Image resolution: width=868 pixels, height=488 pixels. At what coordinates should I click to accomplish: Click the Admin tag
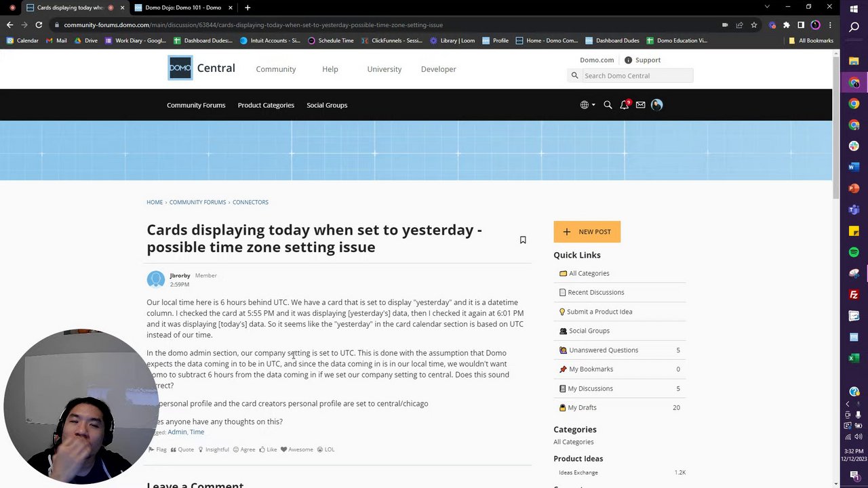pyautogui.click(x=177, y=432)
